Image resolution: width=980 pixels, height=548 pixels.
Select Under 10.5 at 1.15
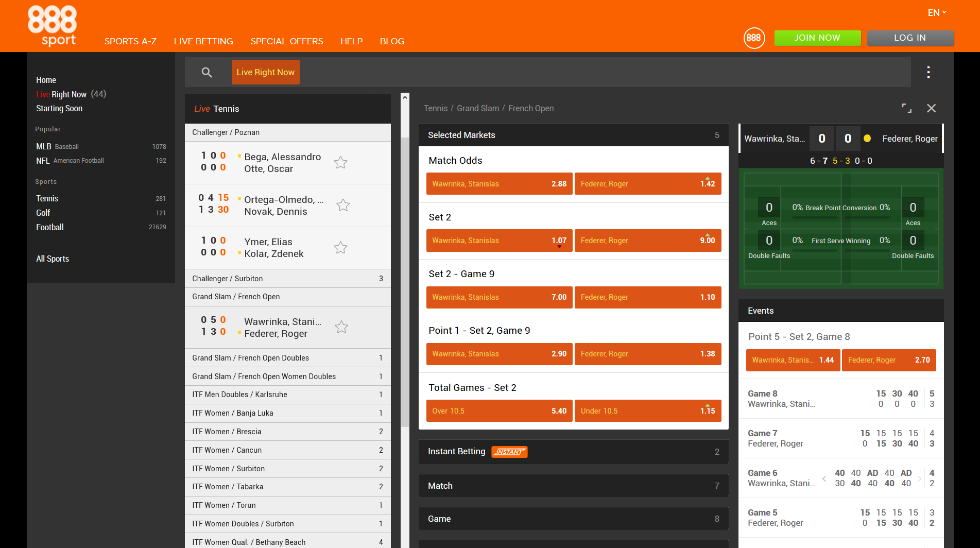click(x=648, y=411)
